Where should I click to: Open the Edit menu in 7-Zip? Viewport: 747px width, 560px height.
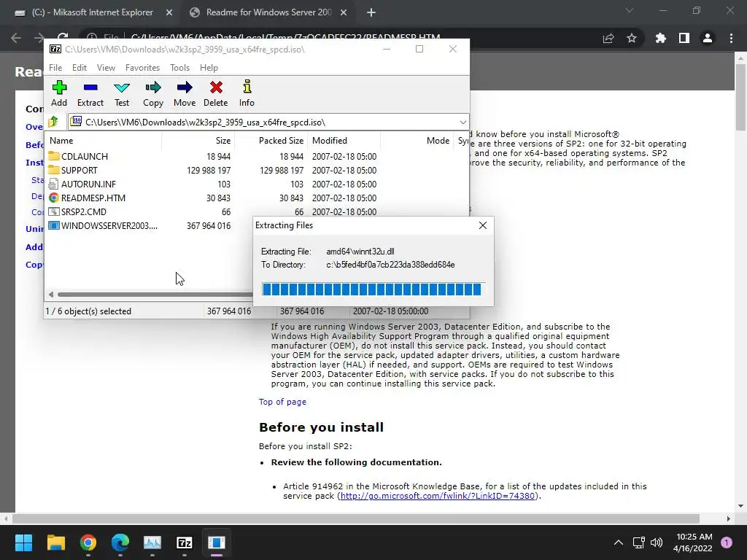tap(79, 68)
